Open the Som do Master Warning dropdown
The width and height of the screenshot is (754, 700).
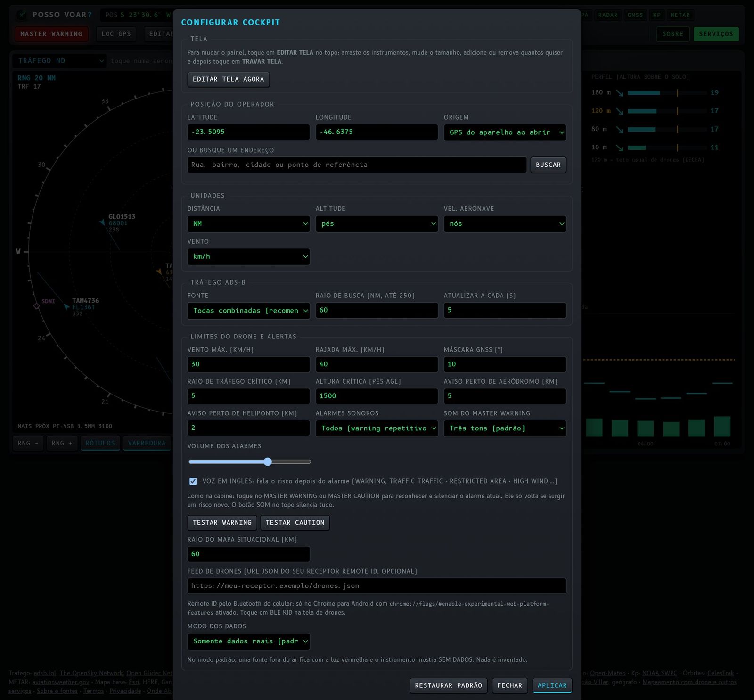pyautogui.click(x=505, y=428)
